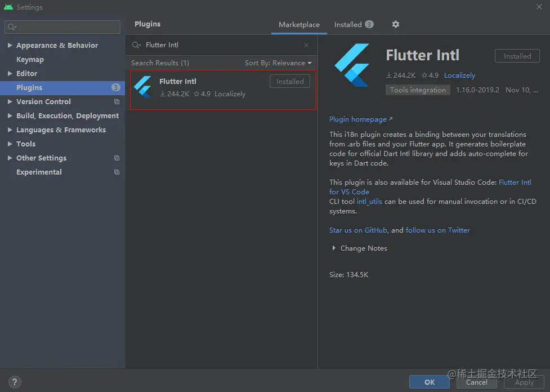This screenshot has width=550, height=392.
Task: Expand Build, Execution, Deployment node
Action: 10,115
